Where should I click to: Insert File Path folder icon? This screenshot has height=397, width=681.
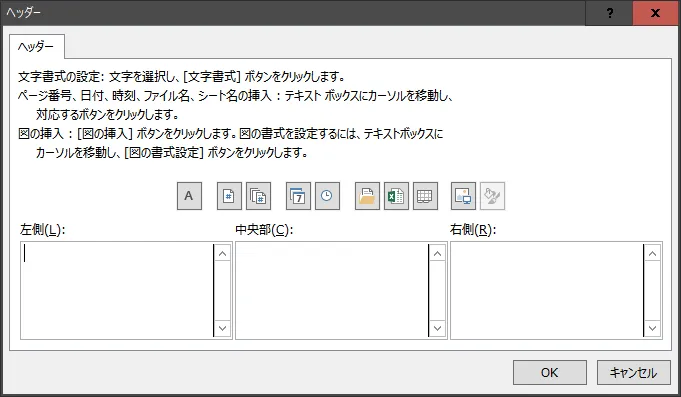tap(367, 196)
